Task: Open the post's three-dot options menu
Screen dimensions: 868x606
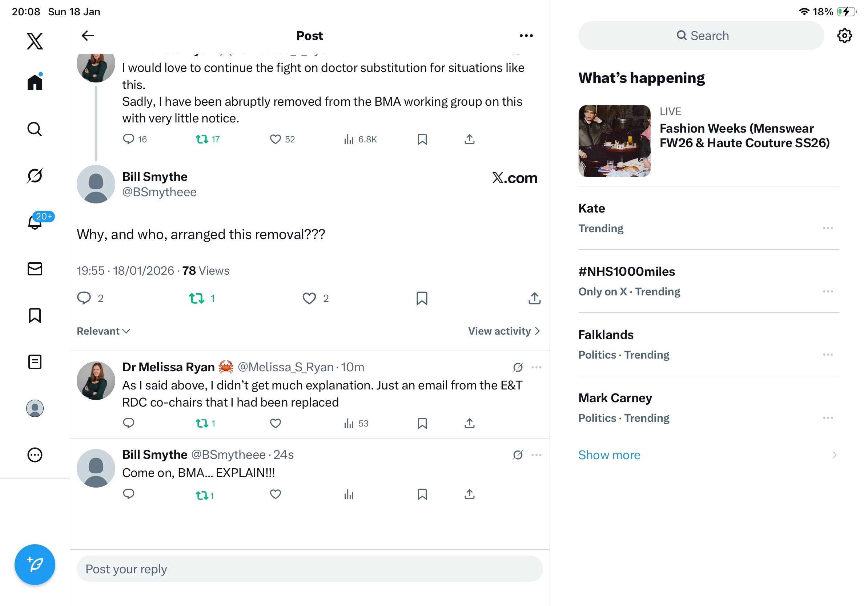Action: tap(526, 36)
